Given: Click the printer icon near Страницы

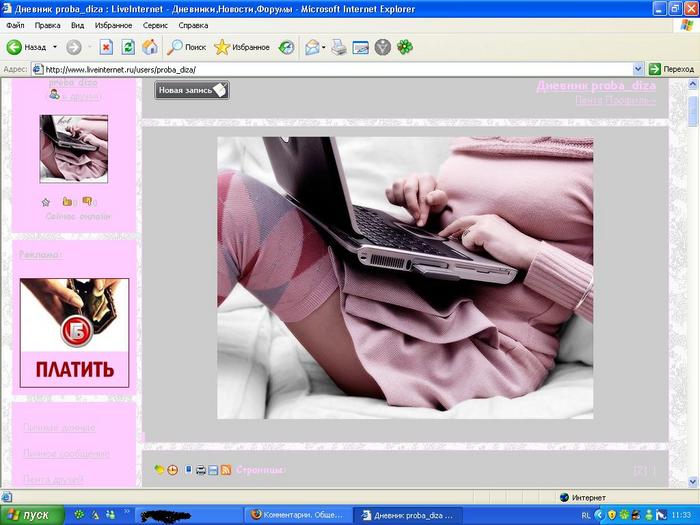Looking at the screenshot, I should click(201, 470).
